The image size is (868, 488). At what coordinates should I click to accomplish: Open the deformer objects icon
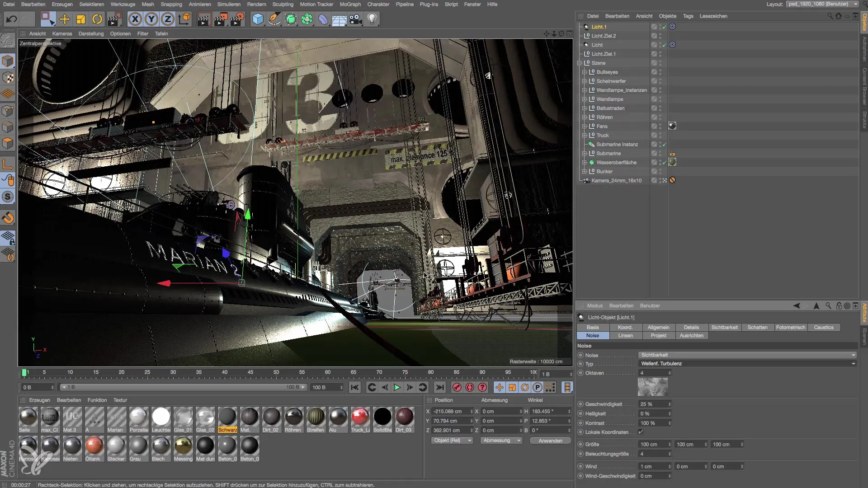pos(323,19)
